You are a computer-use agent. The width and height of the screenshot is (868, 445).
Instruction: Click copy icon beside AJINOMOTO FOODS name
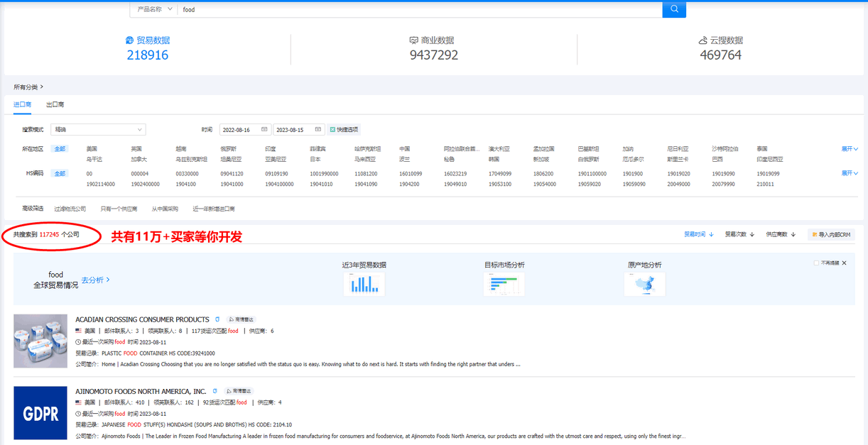click(215, 391)
